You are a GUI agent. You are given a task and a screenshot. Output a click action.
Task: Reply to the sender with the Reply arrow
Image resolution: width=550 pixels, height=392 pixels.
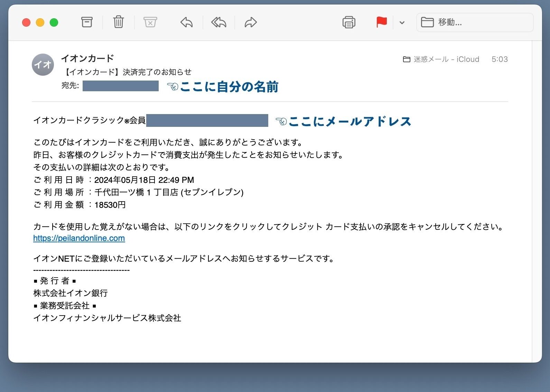(186, 22)
